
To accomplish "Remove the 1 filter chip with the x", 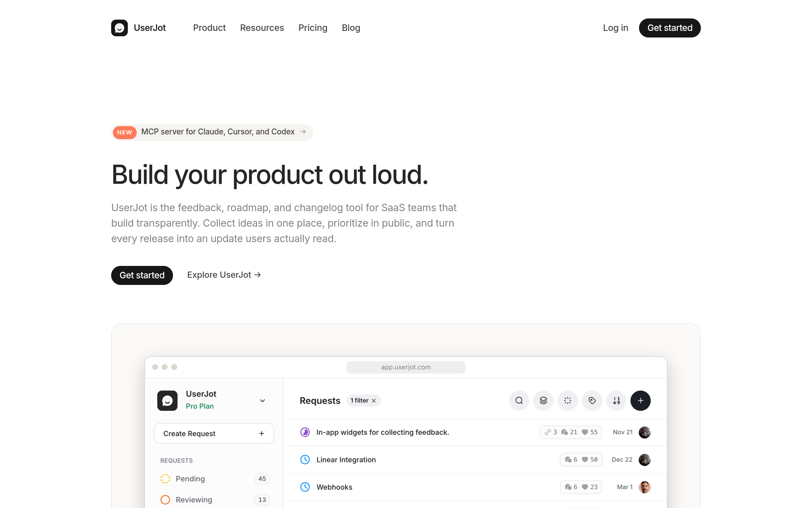I will [374, 401].
